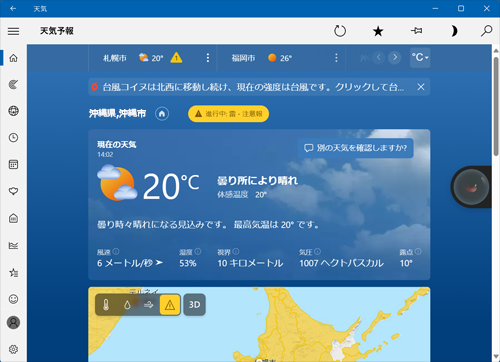Click the 10 キロメートル visibility value
Screen dimensions: 500x362
pyautogui.click(x=250, y=263)
